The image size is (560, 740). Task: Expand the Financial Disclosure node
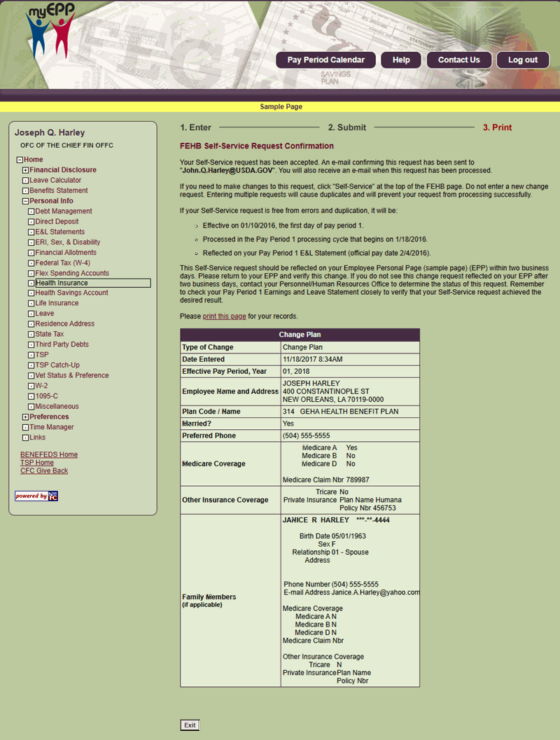point(25,170)
